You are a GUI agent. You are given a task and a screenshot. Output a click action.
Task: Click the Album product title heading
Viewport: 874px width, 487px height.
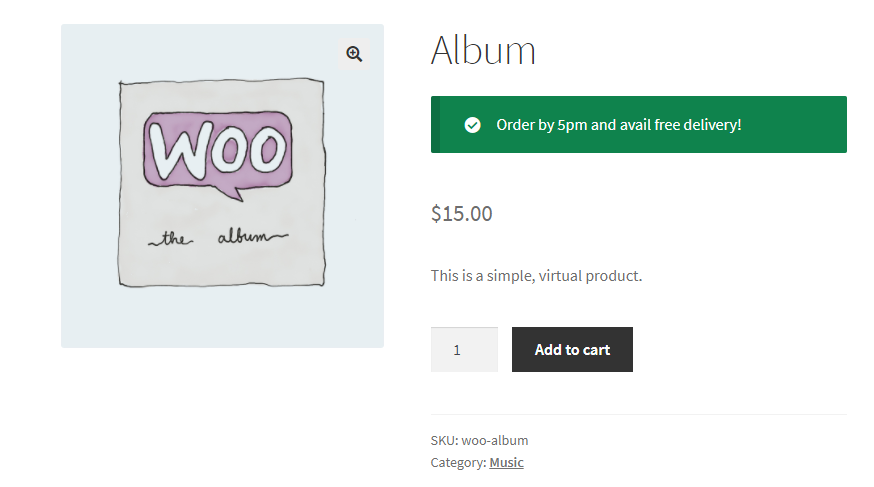coord(483,50)
